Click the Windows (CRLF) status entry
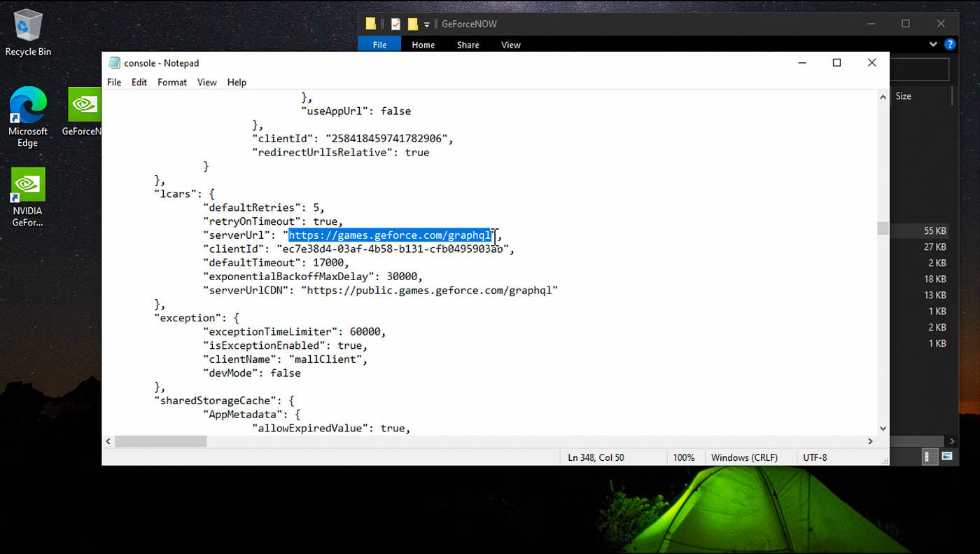 (x=744, y=457)
